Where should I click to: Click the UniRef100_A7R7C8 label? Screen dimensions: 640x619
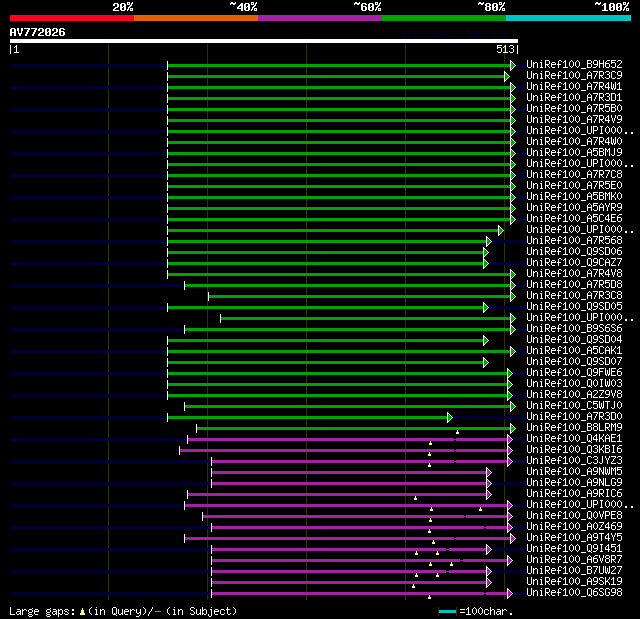[x=574, y=175]
